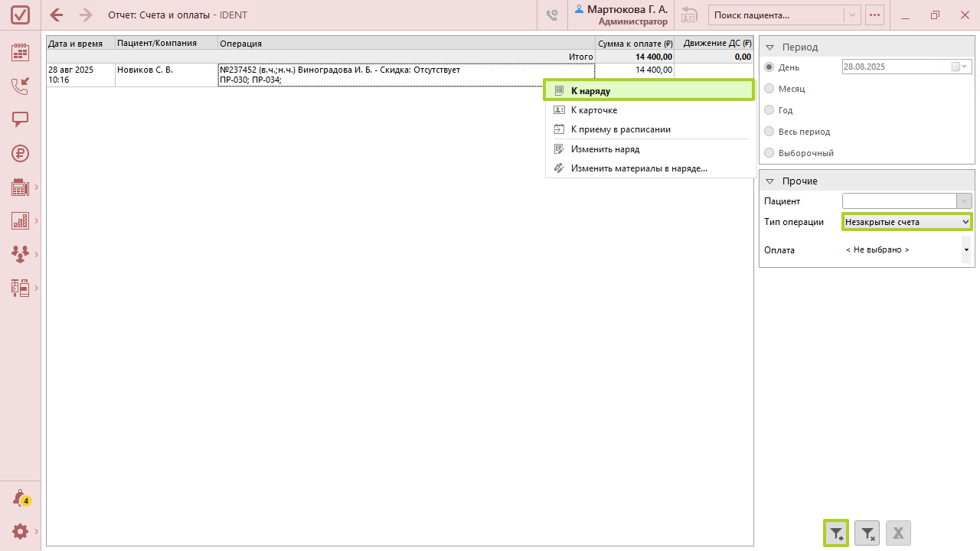Apply the filter with funnel button
This screenshot has height=551, width=980.
click(x=836, y=533)
